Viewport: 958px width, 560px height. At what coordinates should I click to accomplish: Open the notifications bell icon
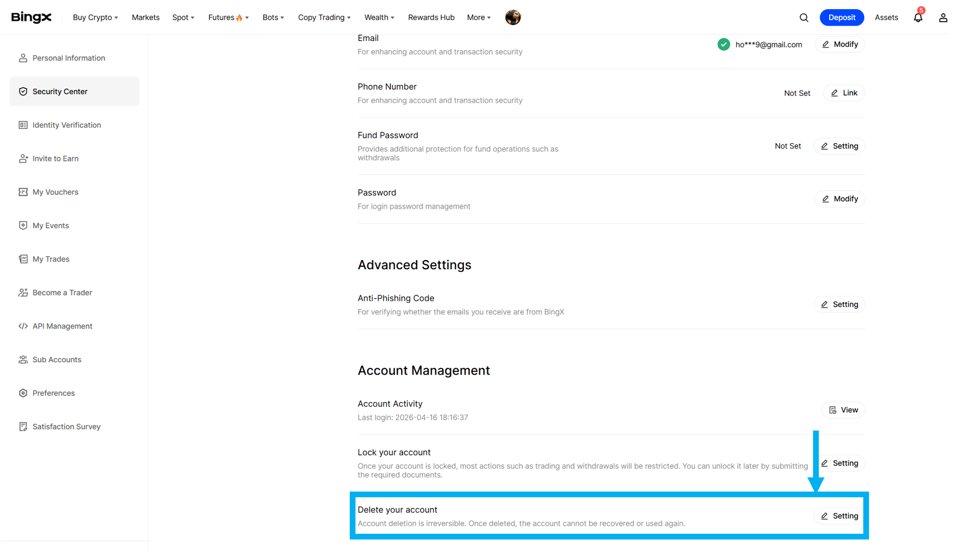(x=917, y=18)
